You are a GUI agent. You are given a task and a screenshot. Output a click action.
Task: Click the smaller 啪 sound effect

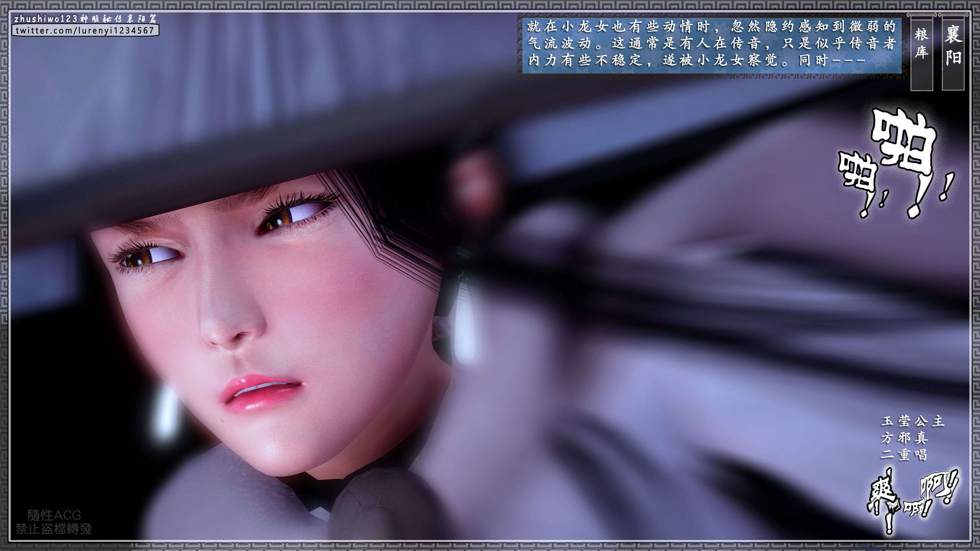(x=857, y=171)
